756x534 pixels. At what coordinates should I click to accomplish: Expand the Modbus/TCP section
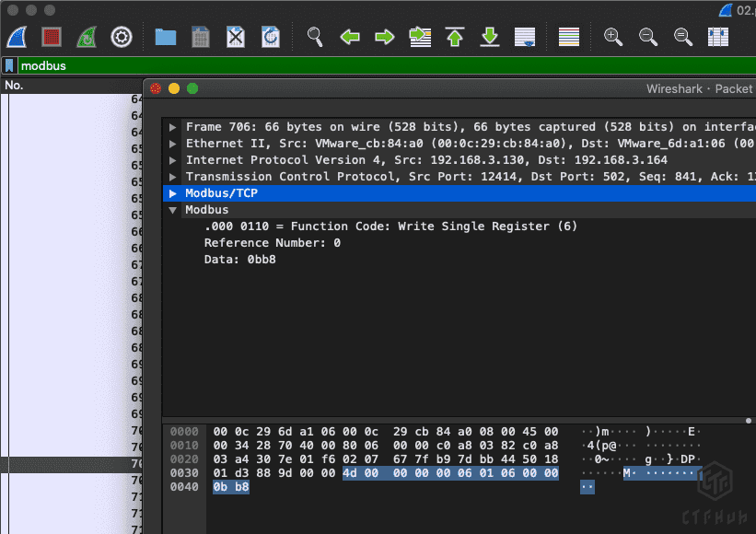(x=173, y=193)
